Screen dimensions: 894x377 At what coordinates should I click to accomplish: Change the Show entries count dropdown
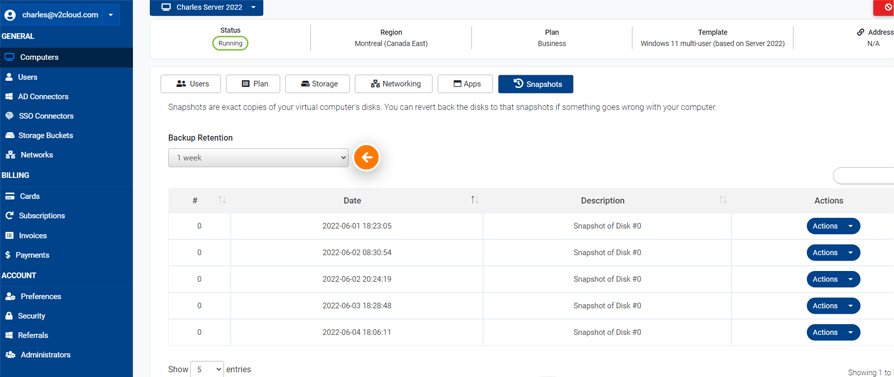coord(207,369)
